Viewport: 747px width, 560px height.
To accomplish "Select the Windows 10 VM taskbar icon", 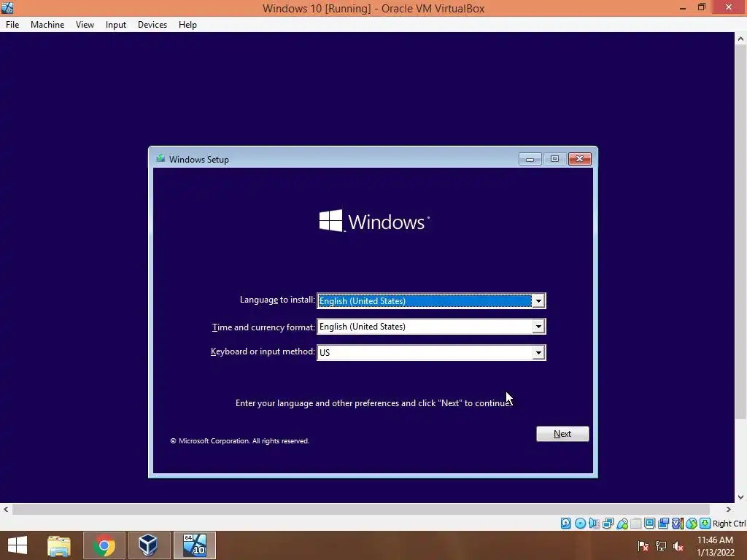I will point(194,545).
